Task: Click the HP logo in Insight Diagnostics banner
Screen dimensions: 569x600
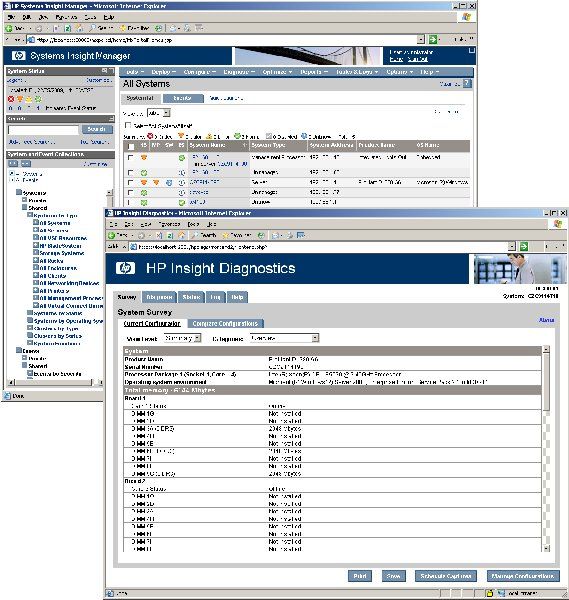Action: 126,268
